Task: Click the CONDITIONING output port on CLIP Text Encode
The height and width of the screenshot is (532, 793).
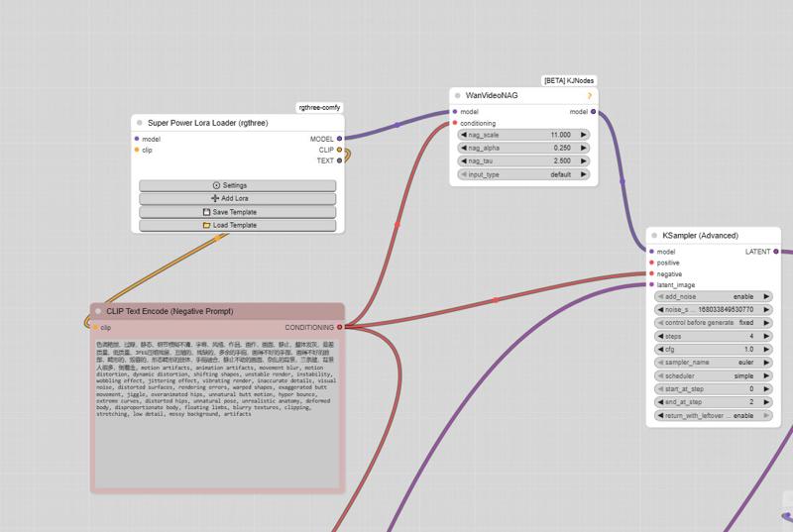Action: tap(340, 327)
